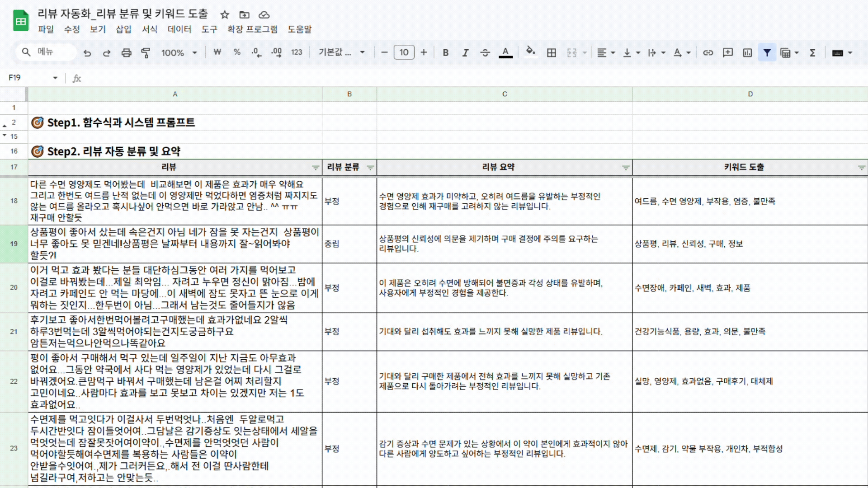Viewport: 868px width, 488px height.
Task: Open the fill color picker
Action: click(531, 52)
